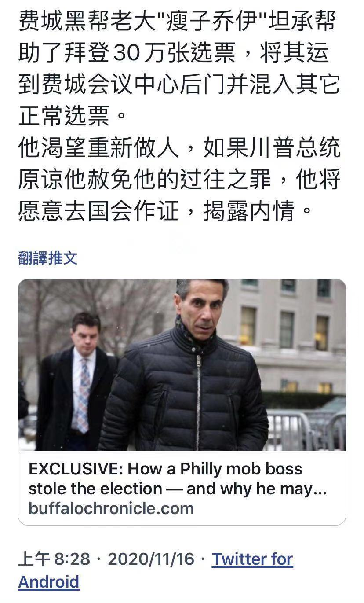
Task: Select the 2020/11/16 date text
Action: coord(151,559)
